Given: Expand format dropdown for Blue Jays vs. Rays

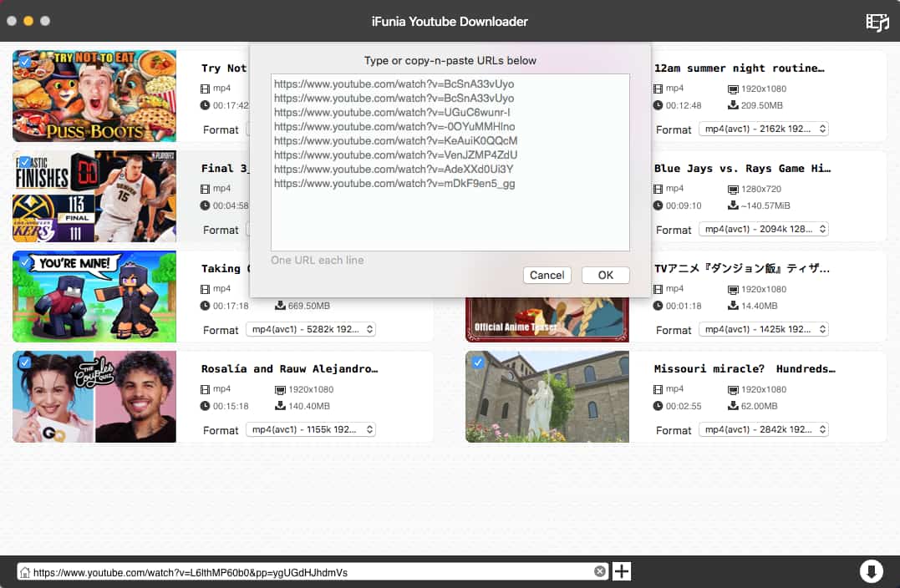Looking at the screenshot, I should click(x=764, y=230).
